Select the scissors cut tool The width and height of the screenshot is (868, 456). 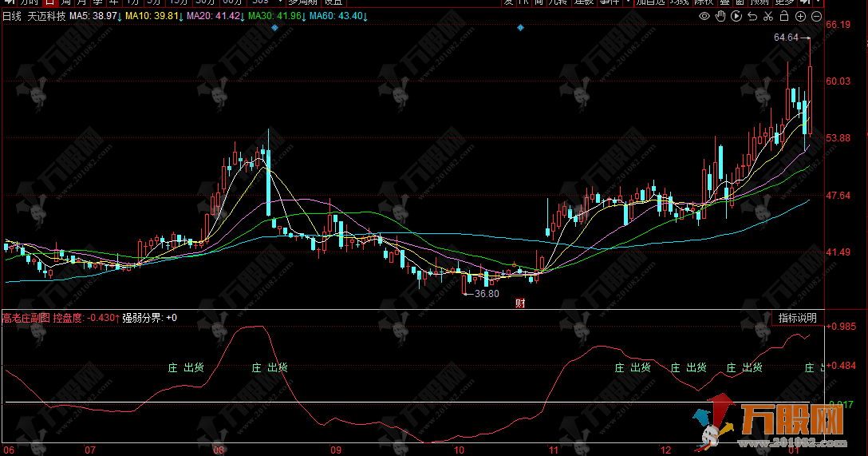(x=768, y=16)
